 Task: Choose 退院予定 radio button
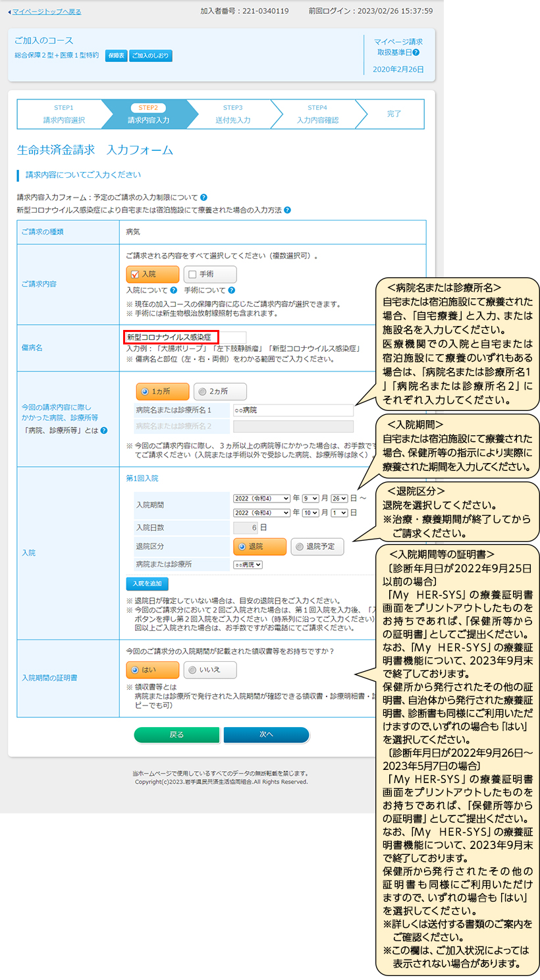tap(300, 547)
